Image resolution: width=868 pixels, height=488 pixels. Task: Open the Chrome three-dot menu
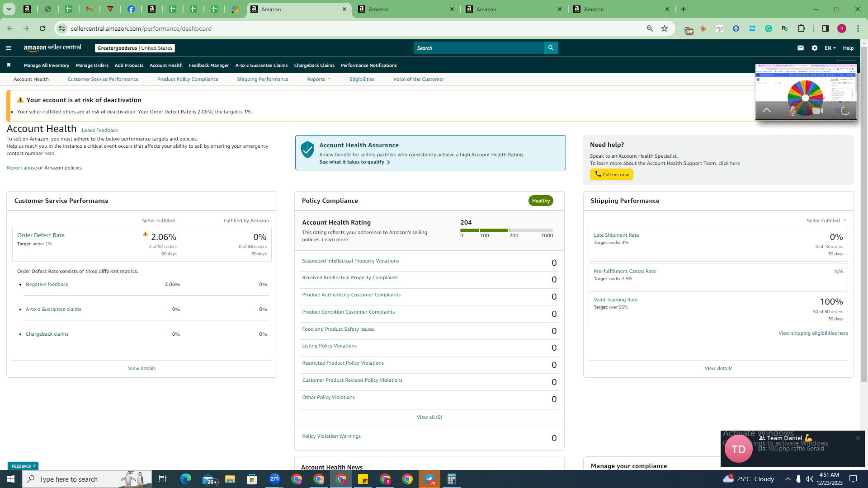(858, 28)
